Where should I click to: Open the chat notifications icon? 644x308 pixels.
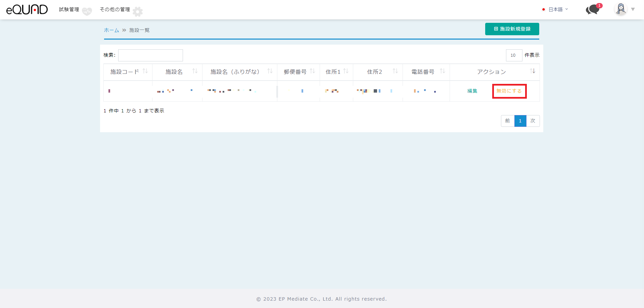point(593,9)
